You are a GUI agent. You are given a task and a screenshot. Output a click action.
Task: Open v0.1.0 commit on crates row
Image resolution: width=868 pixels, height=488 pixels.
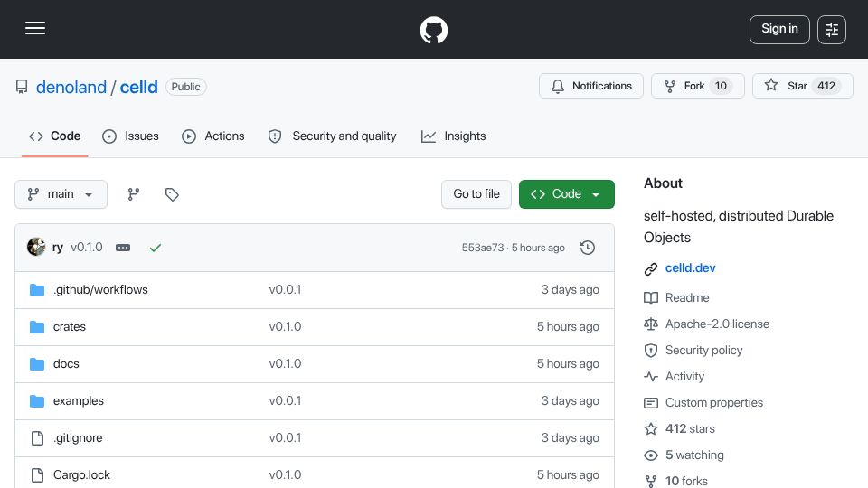tap(285, 327)
